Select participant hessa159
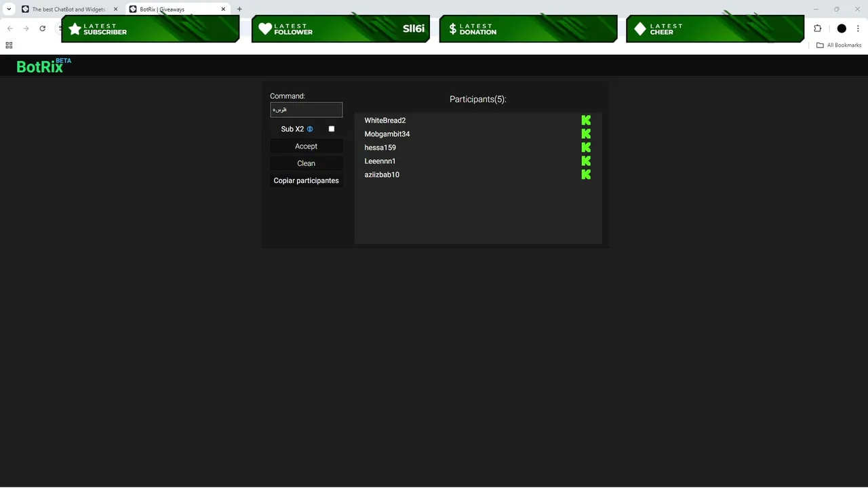The height and width of the screenshot is (488, 868). 380,148
